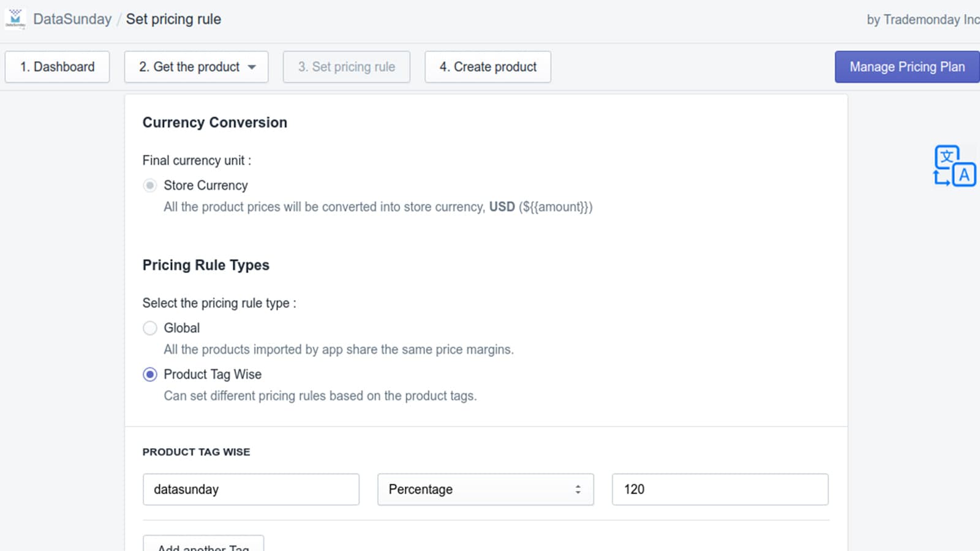
Task: Click the Currency Conversion section heading
Action: coord(214,122)
